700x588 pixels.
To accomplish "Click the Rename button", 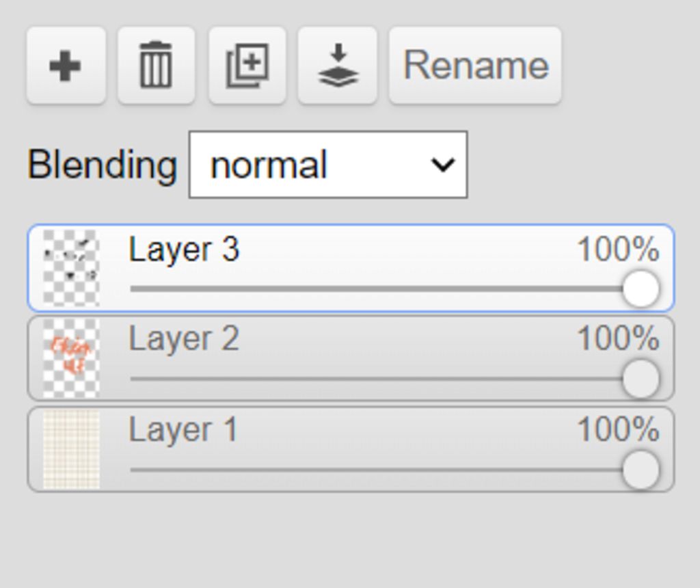I will pos(475,65).
